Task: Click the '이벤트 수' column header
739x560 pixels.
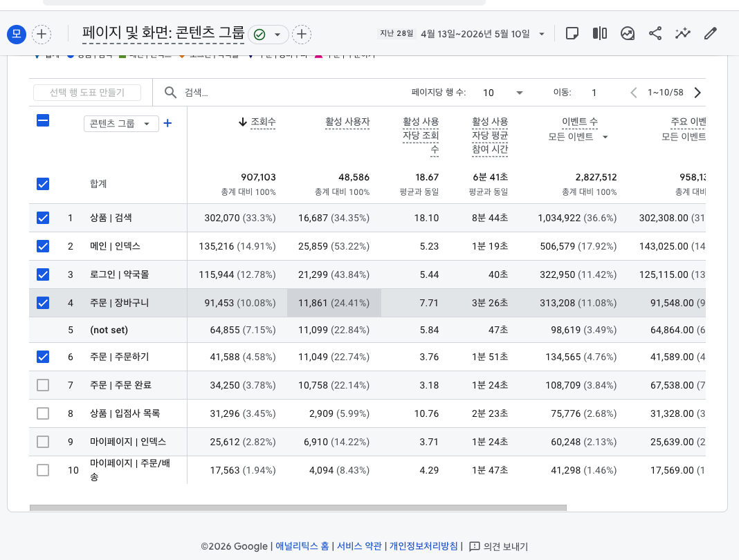Action: click(580, 122)
